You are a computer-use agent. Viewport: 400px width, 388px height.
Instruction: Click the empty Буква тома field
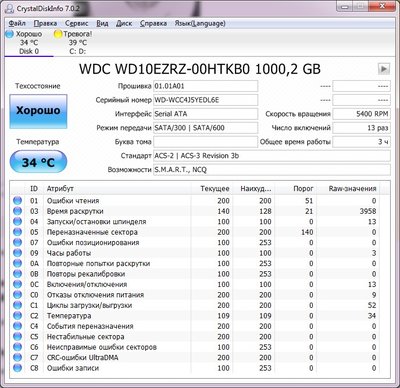point(205,142)
